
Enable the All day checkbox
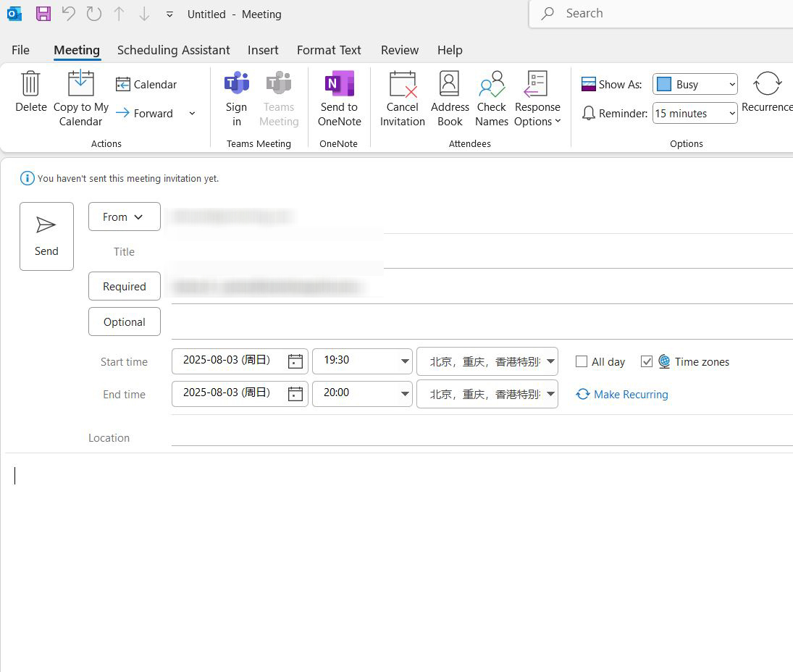(582, 361)
